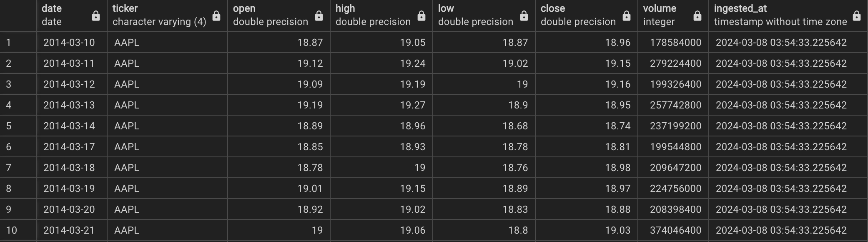Select the top-left corner select-all cell
The height and width of the screenshot is (242, 868).
[x=18, y=16]
